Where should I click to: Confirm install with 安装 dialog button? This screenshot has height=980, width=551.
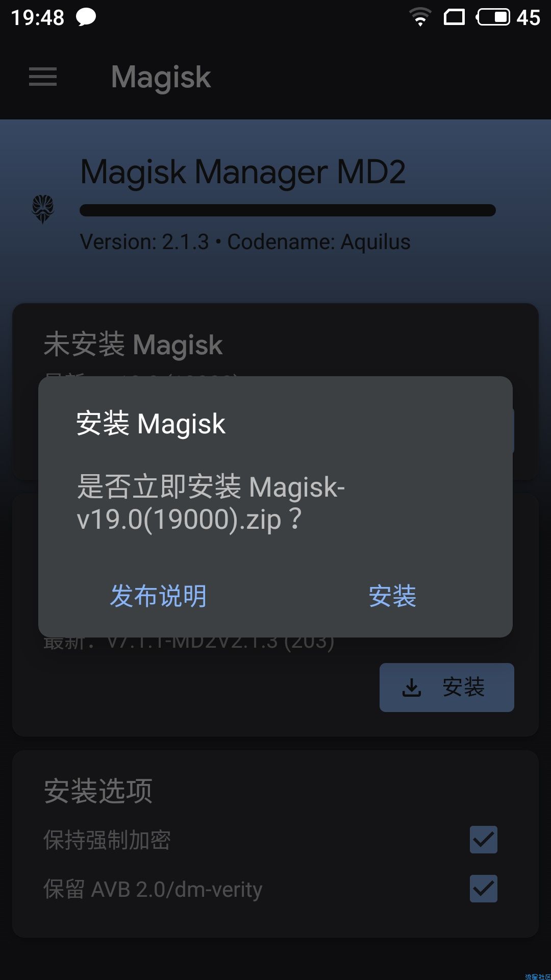pos(392,596)
